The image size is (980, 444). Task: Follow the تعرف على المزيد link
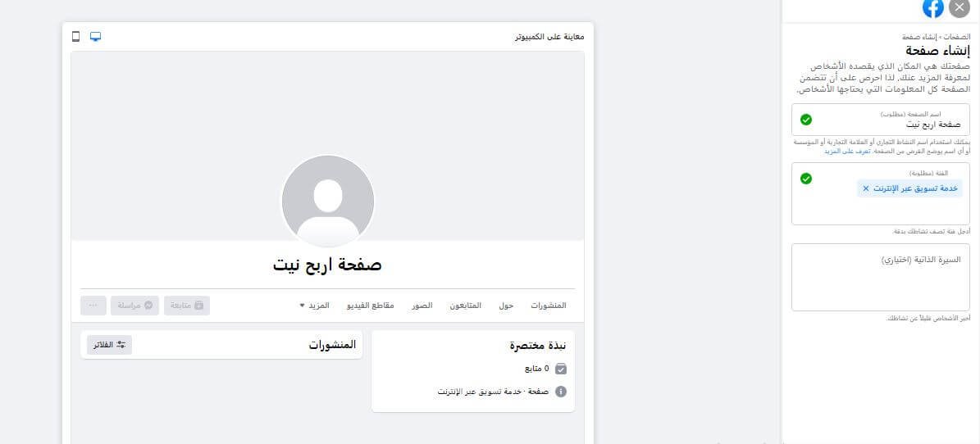[x=840, y=152]
